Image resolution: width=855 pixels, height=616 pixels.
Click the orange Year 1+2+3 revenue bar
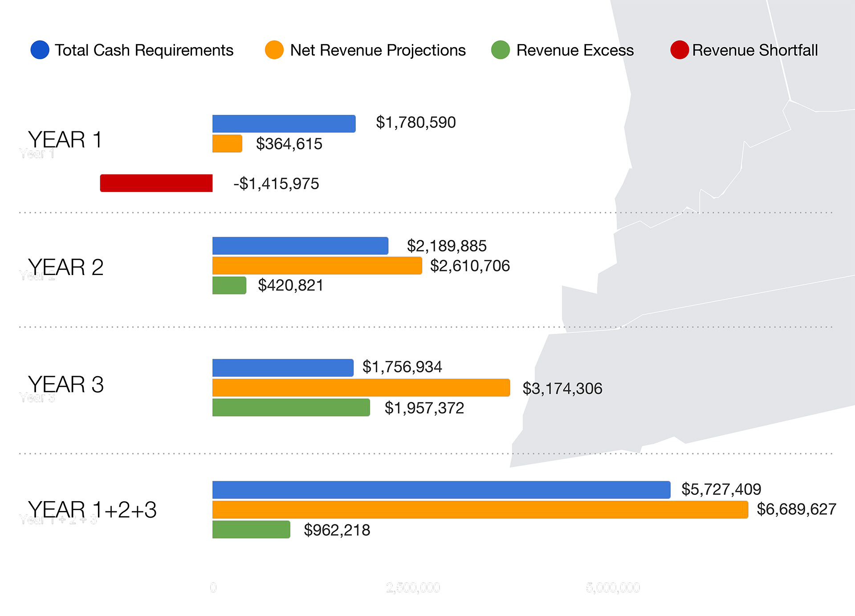[x=480, y=510]
